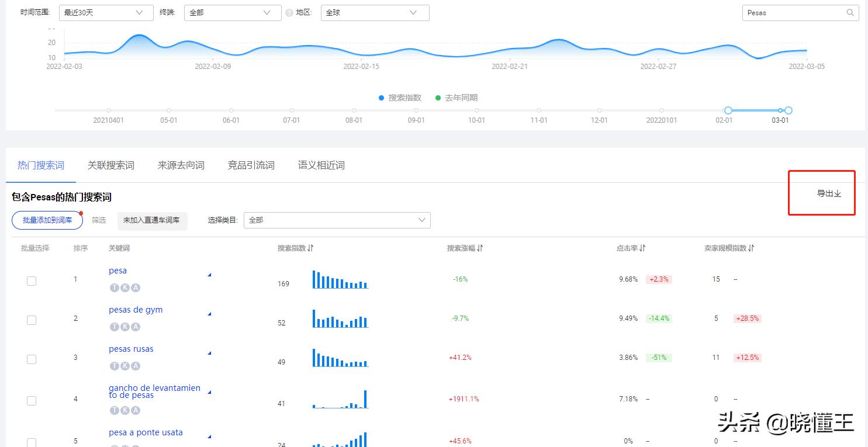Sort results by 点击率
Image resolution: width=868 pixels, height=447 pixels.
click(642, 248)
